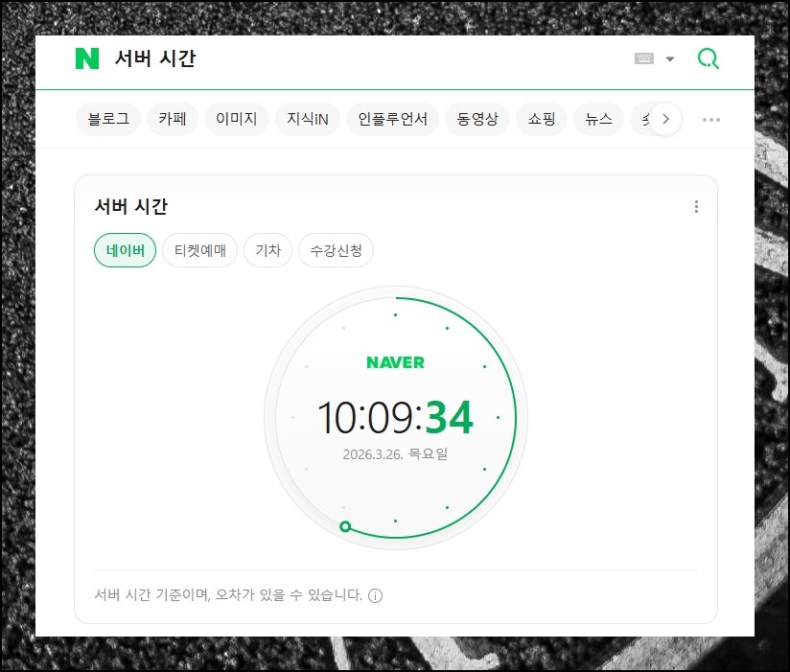Click the green search magnifier icon

point(709,58)
